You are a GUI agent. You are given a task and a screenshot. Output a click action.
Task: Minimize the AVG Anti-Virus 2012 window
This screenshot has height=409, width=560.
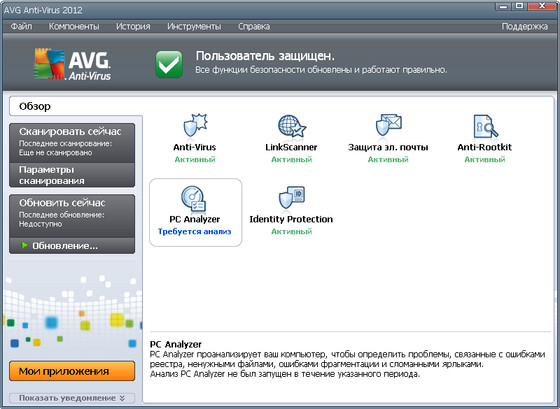(x=504, y=6)
